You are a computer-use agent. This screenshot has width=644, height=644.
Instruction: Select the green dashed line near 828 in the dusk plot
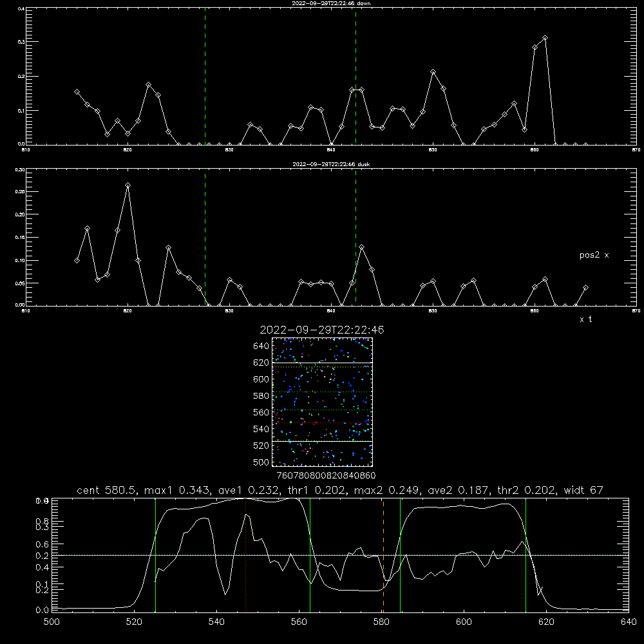tap(205, 238)
